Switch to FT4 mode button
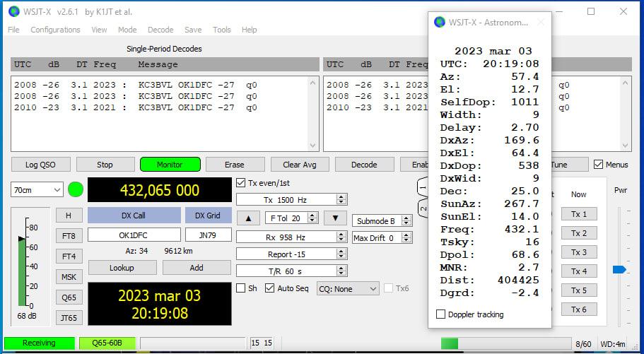The image size is (644, 354). (x=69, y=256)
